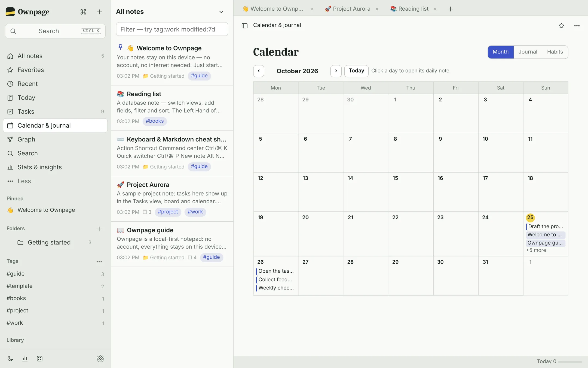Collapse the sidebar items with Less
This screenshot has height=368, width=588.
[55, 181]
